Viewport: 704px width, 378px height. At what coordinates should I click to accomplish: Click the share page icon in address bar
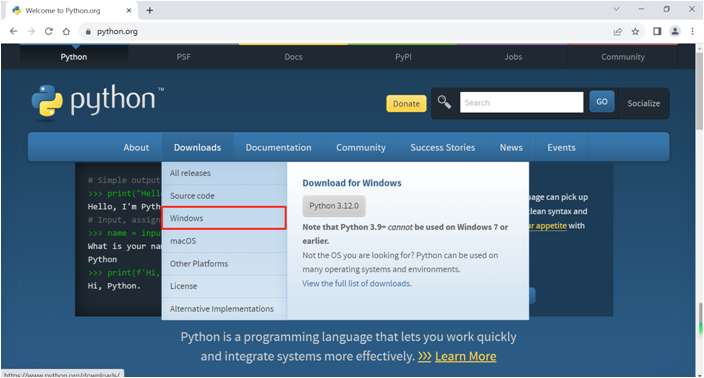click(x=618, y=31)
